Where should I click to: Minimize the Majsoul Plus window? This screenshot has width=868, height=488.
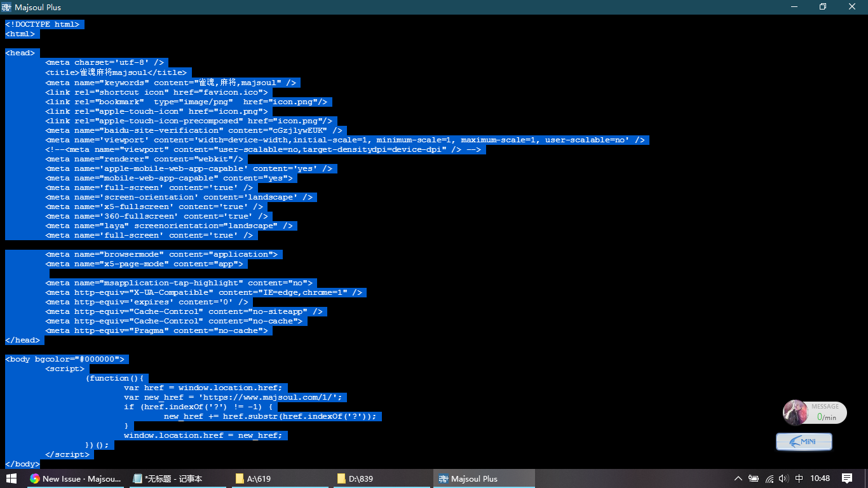click(794, 7)
